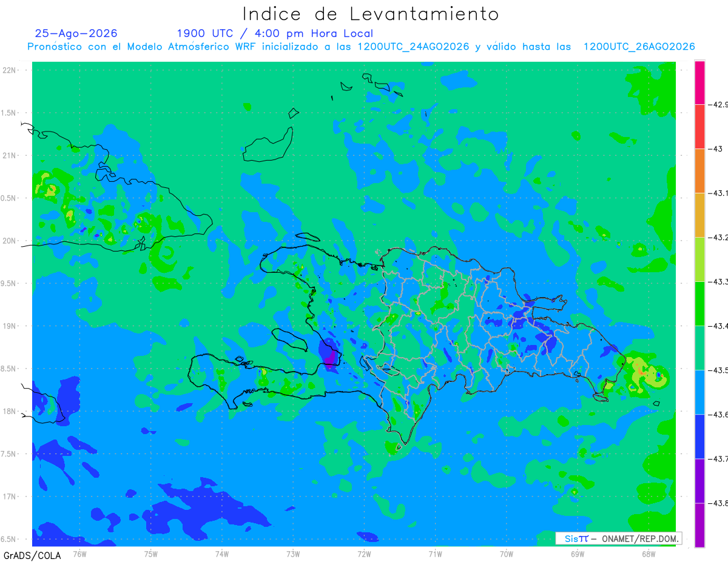Pick the purple swatch between -43.7 and -43.8
The image size is (728, 562).
699,481
